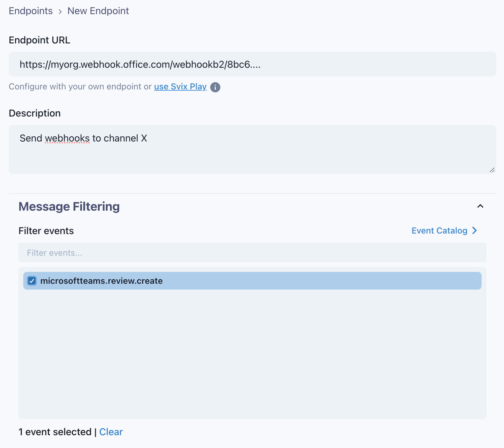This screenshot has width=504, height=448.
Task: Go back to Endpoints breadcrumb
Action: (x=31, y=11)
